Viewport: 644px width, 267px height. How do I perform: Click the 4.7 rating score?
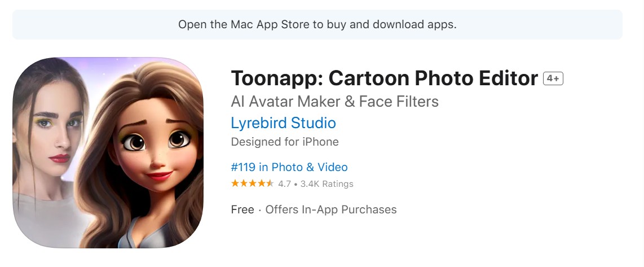click(284, 184)
